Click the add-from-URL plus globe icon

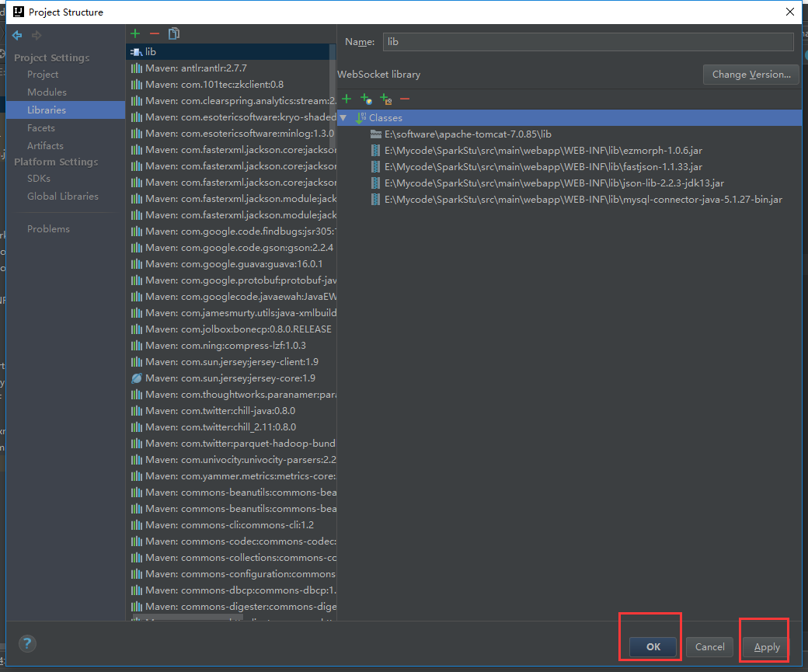pos(366,99)
